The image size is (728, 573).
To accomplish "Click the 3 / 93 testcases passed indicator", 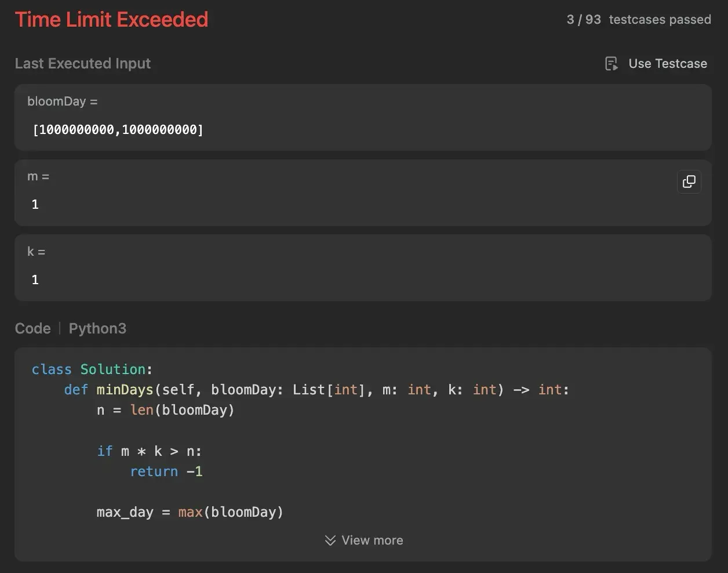I will 638,19.
